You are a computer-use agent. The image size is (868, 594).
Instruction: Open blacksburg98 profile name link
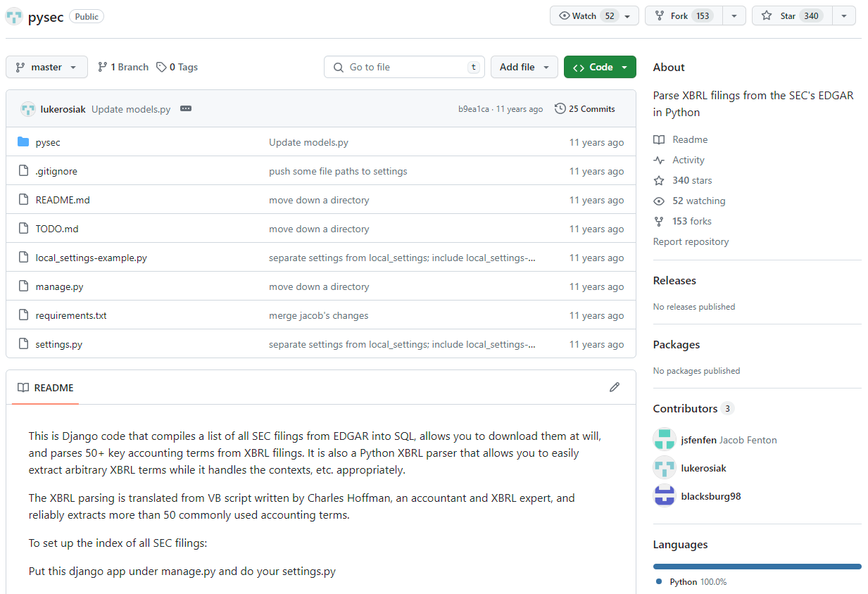pos(711,496)
